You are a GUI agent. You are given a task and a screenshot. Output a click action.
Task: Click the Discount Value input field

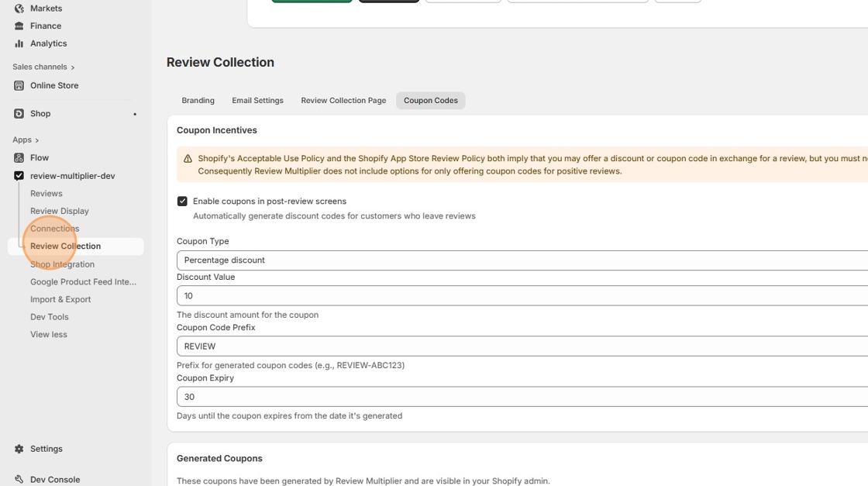click(x=522, y=295)
